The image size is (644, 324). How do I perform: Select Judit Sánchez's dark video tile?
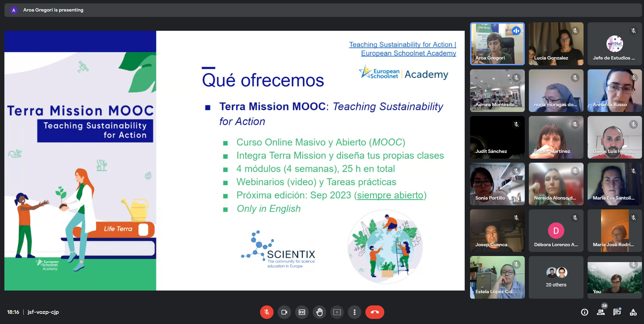(x=497, y=137)
